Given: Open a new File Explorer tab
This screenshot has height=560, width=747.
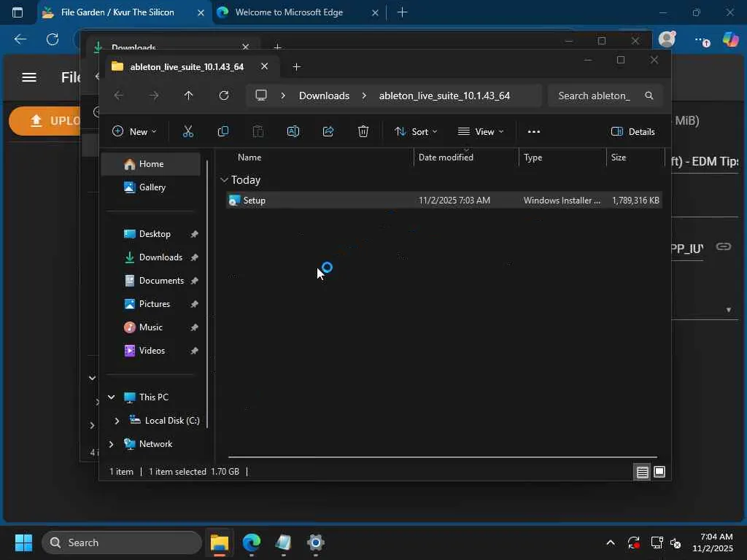Looking at the screenshot, I should [296, 66].
